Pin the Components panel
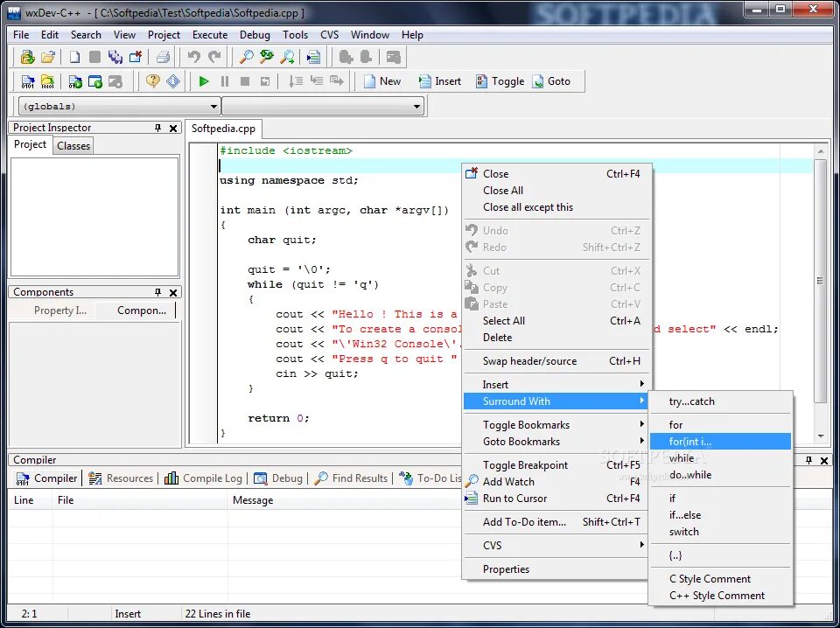The height and width of the screenshot is (628, 840). [x=157, y=292]
